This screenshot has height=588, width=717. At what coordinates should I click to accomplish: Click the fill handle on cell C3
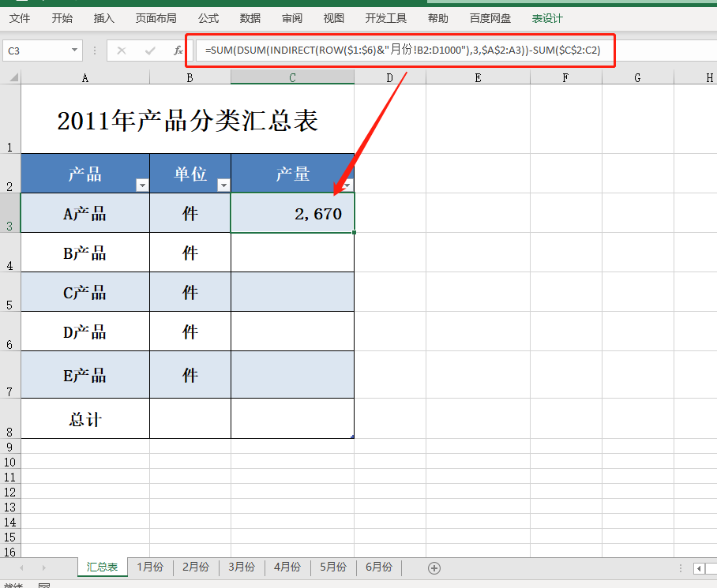(x=355, y=233)
